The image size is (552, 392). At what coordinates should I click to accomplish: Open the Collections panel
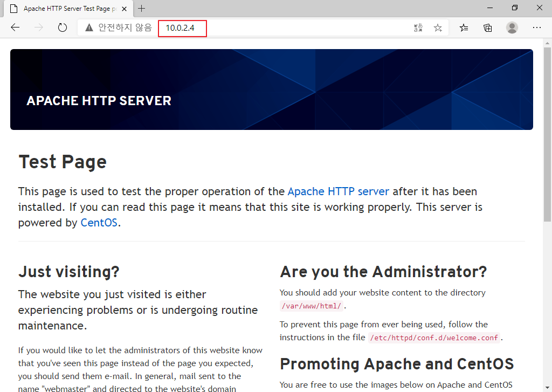tap(487, 28)
